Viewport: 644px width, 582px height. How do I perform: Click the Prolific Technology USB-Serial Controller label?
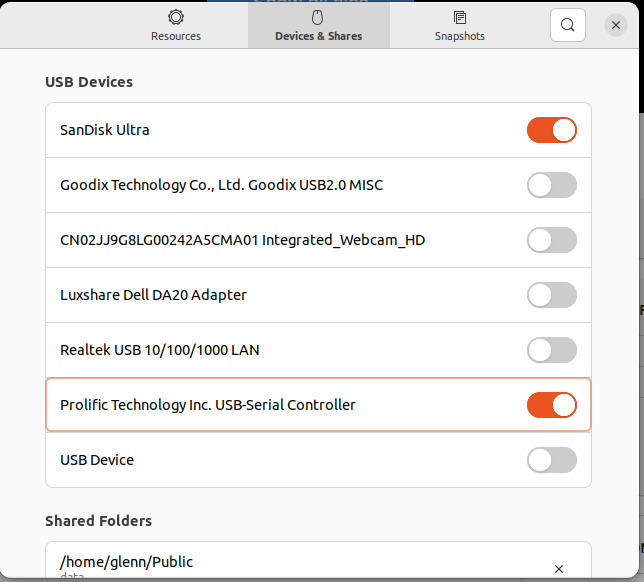(208, 405)
